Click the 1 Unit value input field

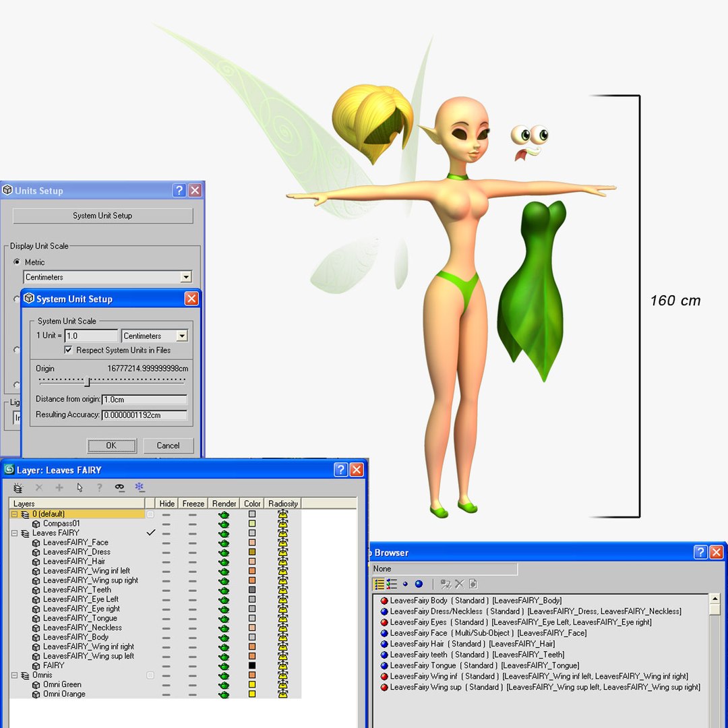click(91, 336)
